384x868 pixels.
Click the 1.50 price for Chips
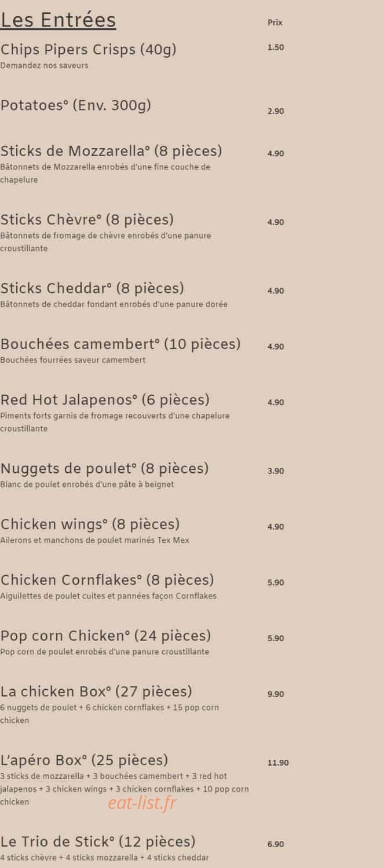(276, 47)
